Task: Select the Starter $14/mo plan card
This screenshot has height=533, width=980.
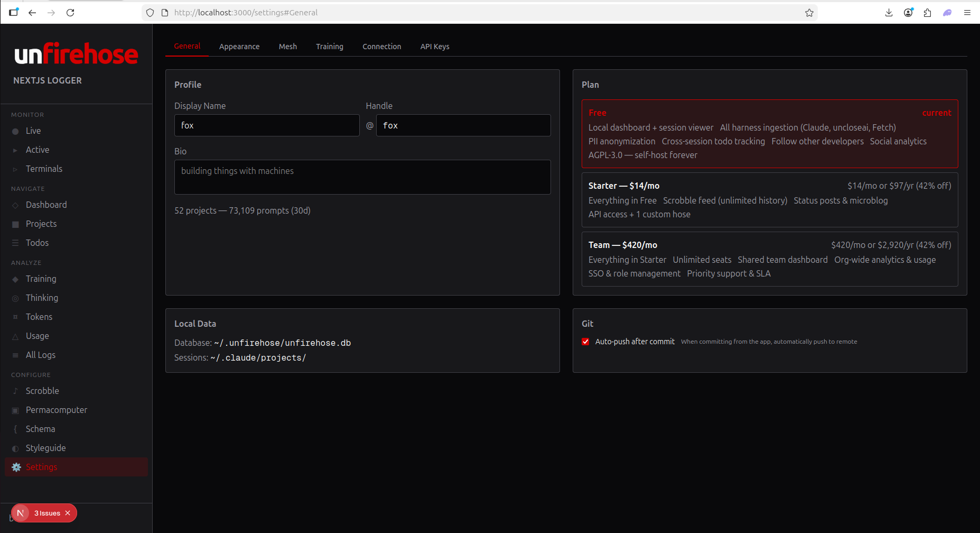Action: pos(769,200)
